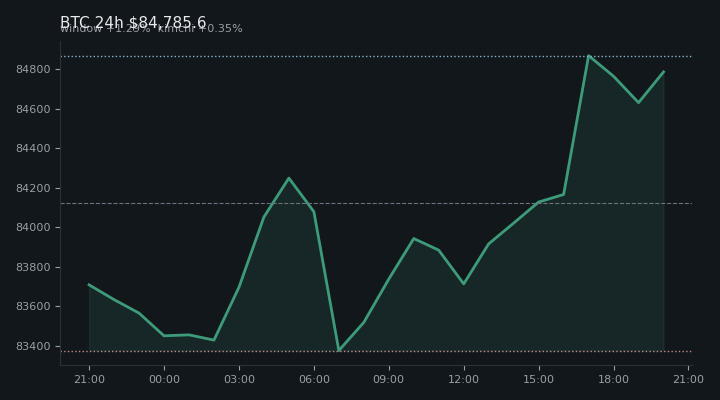Click the 03:00 time axis label
Viewport: 720px width, 400px height.
point(239,379)
